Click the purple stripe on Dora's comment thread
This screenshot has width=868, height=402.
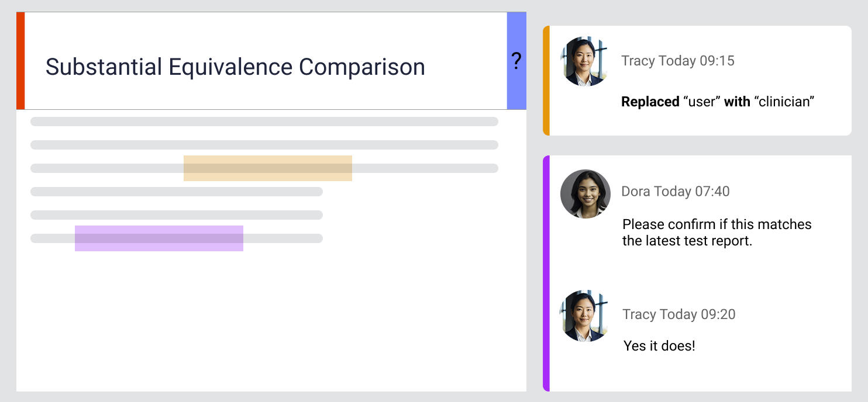pyautogui.click(x=546, y=273)
